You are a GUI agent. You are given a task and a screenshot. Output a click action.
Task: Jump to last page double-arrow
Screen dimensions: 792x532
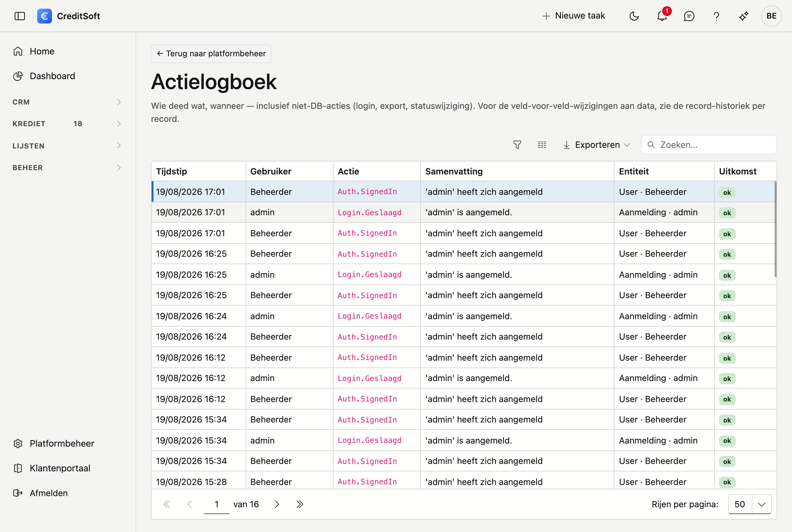tap(300, 504)
